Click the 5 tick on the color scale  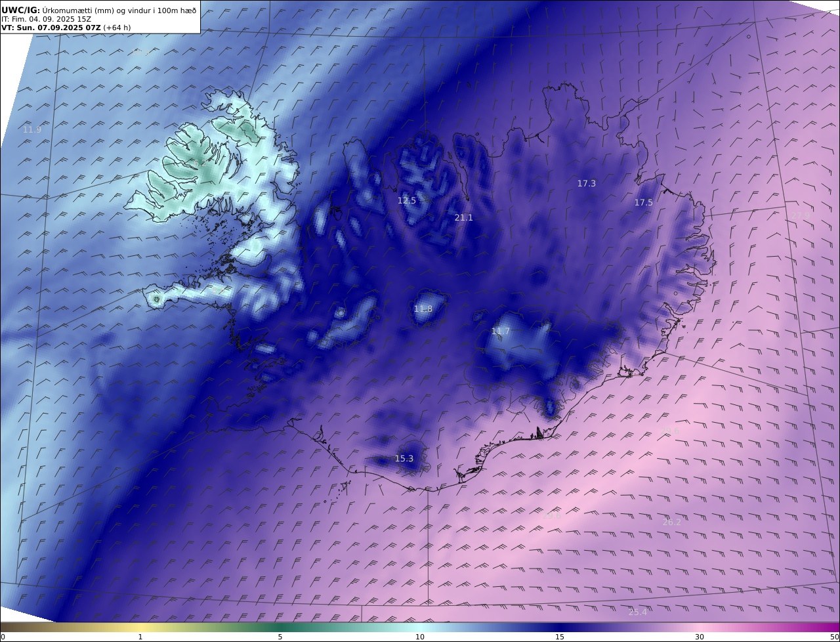(x=280, y=637)
